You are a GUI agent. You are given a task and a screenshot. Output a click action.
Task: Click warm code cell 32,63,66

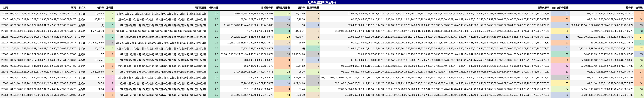pyautogui.click(x=300, y=14)
